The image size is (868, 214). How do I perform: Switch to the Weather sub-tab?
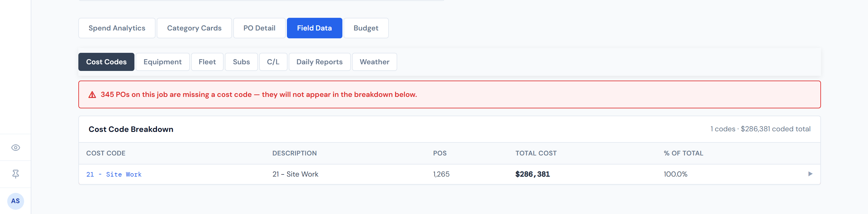pos(374,62)
